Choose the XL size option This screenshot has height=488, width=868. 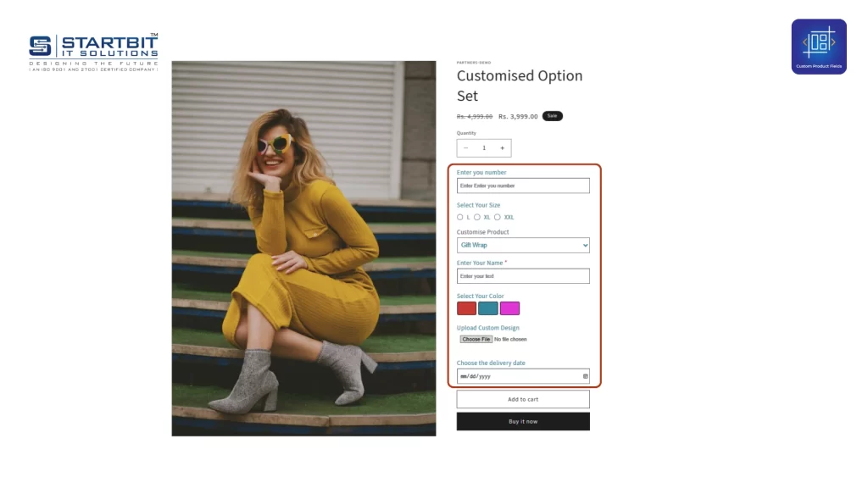(x=477, y=217)
